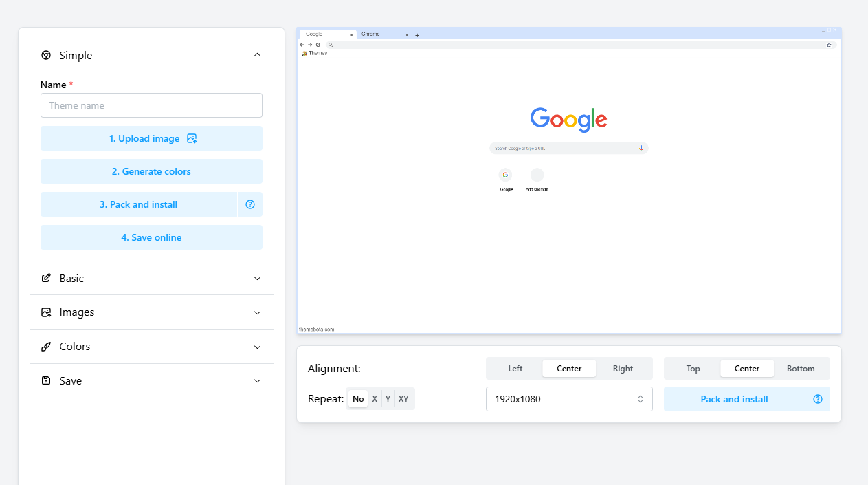Viewport: 868px width, 485px height.
Task: Set horizontal alignment to Right
Action: tap(623, 369)
